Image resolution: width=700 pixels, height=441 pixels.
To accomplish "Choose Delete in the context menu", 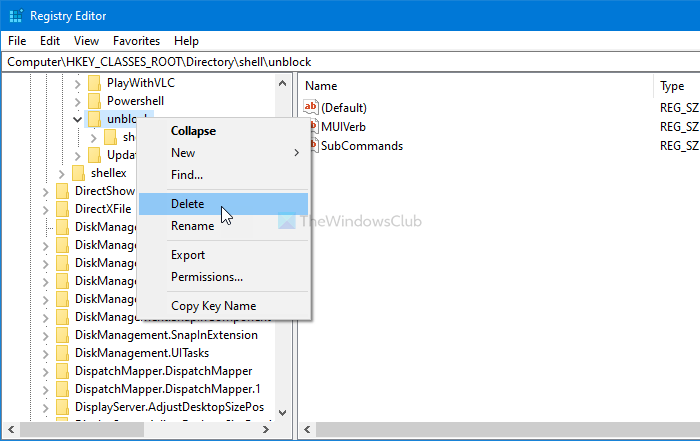I will point(223,204).
